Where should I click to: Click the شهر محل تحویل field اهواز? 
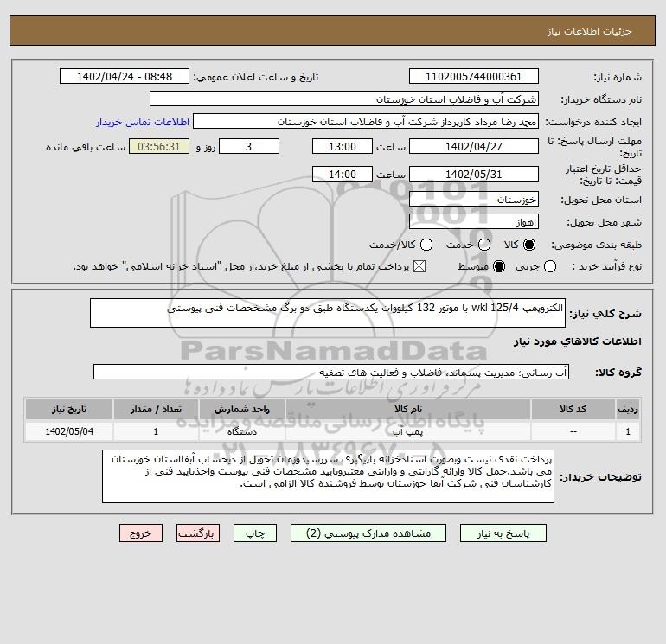point(474,221)
